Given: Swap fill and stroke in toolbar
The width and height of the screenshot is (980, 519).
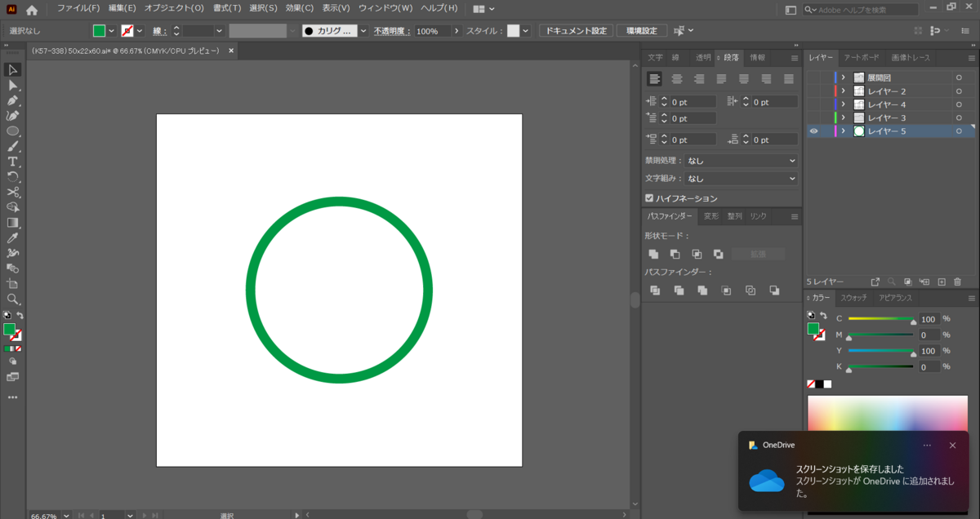Looking at the screenshot, I should click(x=20, y=315).
